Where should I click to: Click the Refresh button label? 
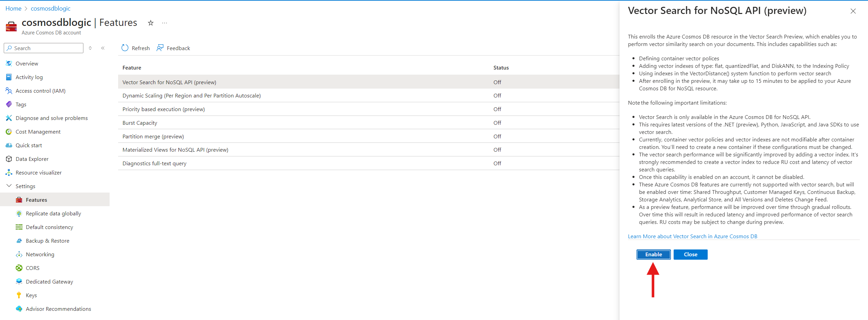pyautogui.click(x=141, y=48)
